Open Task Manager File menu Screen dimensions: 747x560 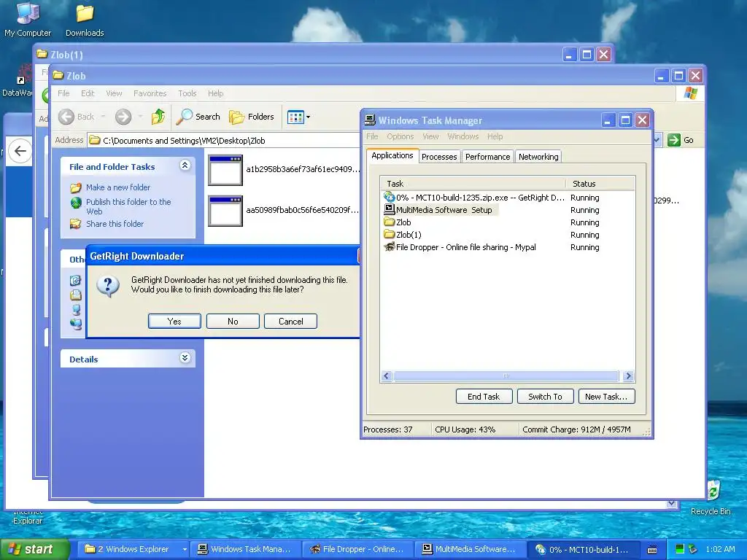(372, 136)
